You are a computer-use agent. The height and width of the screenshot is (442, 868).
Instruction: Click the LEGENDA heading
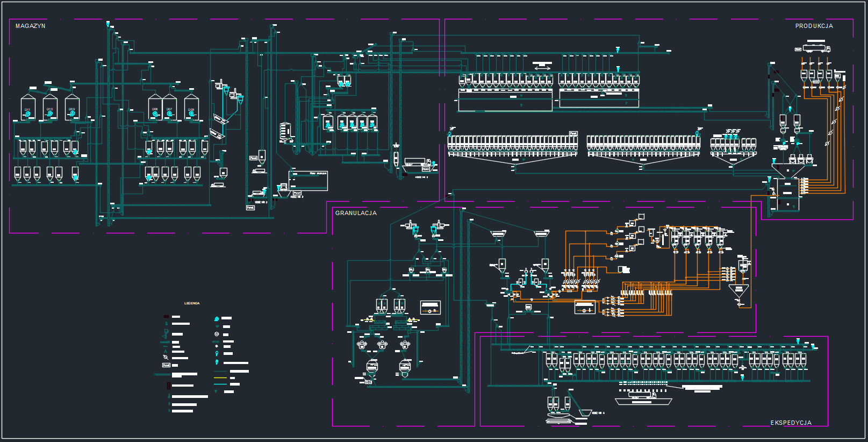[192, 303]
